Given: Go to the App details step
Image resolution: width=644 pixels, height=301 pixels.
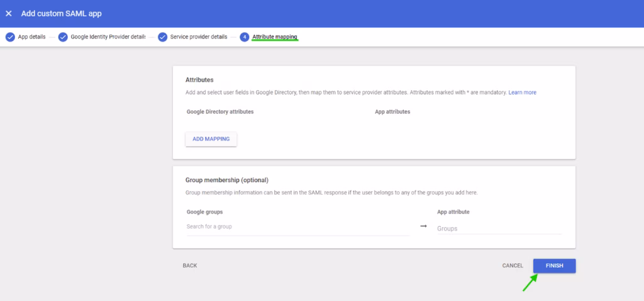Looking at the screenshot, I should click(x=31, y=37).
